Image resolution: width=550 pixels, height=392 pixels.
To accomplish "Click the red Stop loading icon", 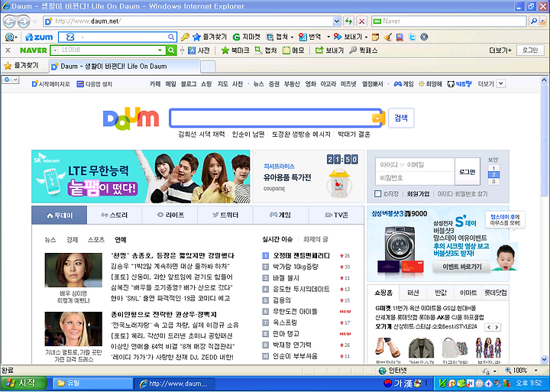I will coord(361,21).
